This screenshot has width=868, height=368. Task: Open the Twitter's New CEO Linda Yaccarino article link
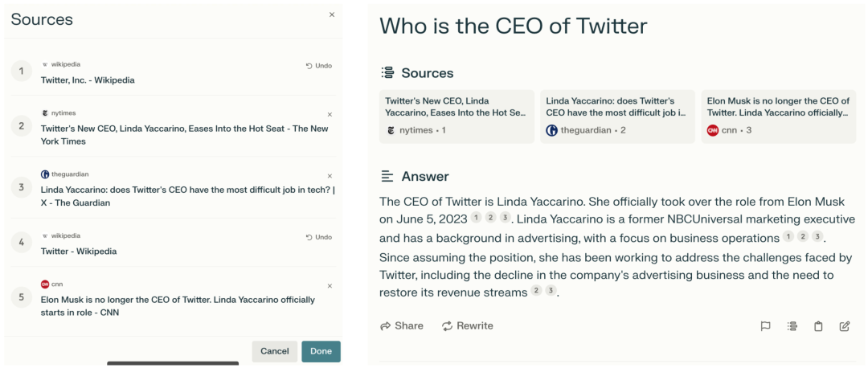[184, 134]
